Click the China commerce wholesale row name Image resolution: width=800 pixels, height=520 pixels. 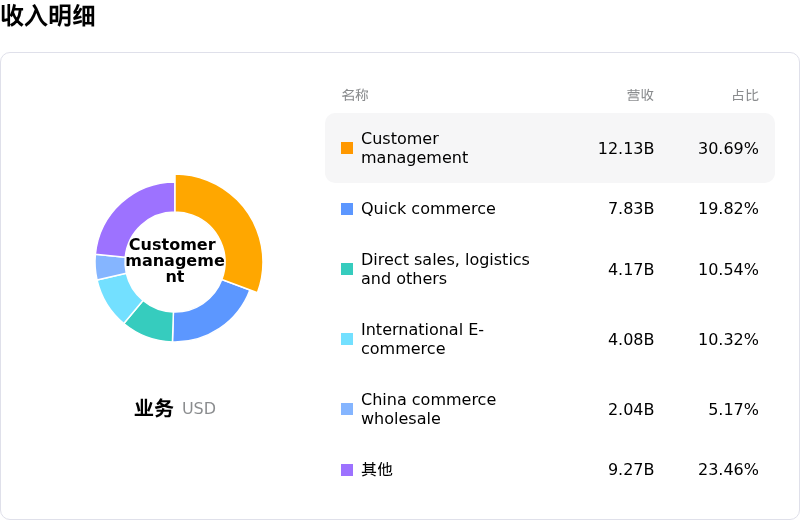point(428,409)
